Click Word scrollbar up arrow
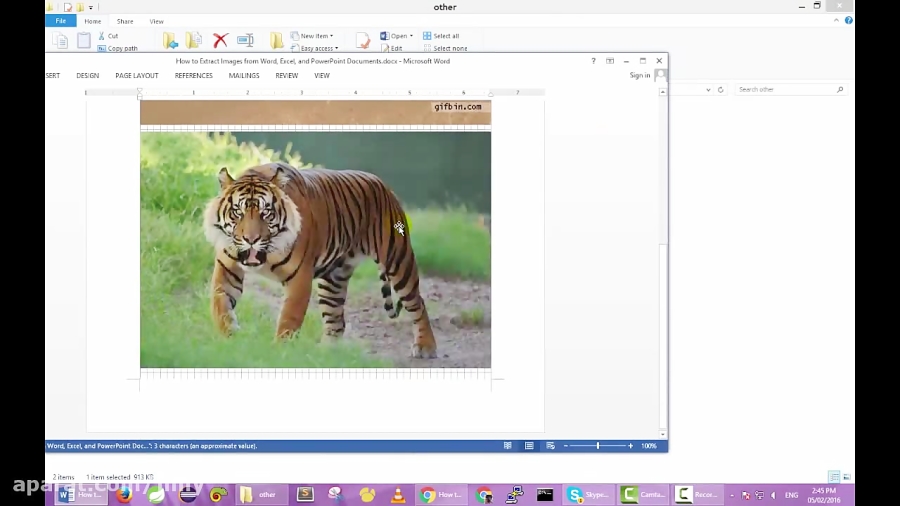 pos(663,92)
